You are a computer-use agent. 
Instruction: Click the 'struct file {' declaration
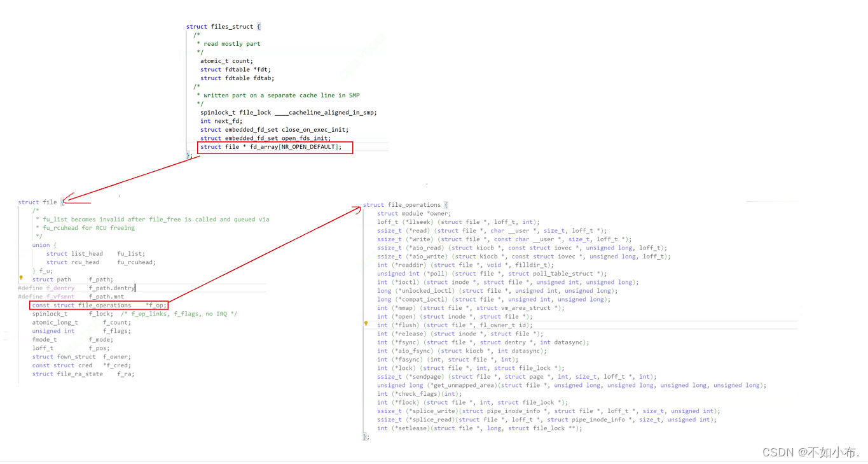41,202
